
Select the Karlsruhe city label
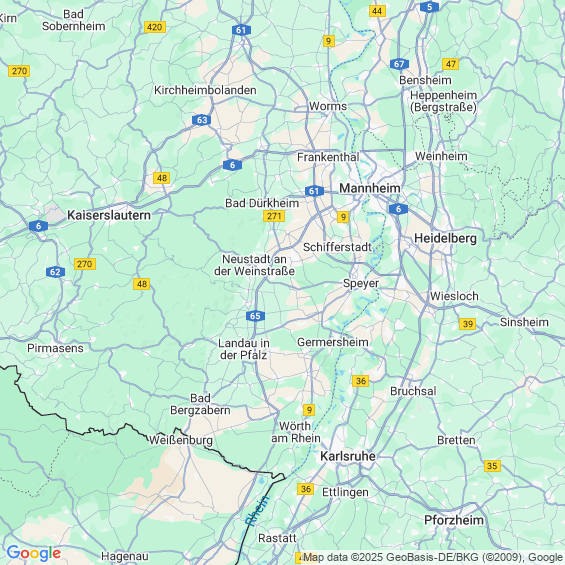[x=348, y=456]
